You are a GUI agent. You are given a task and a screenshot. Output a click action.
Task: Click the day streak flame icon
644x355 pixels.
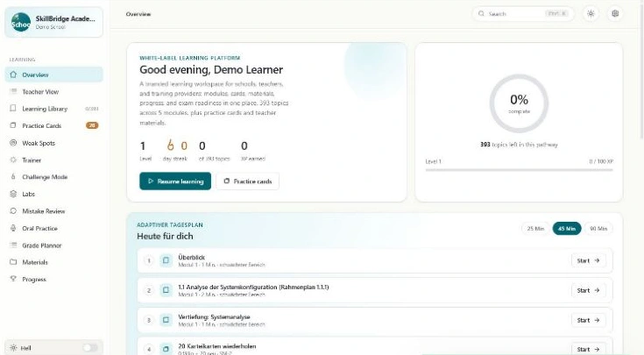(x=170, y=145)
